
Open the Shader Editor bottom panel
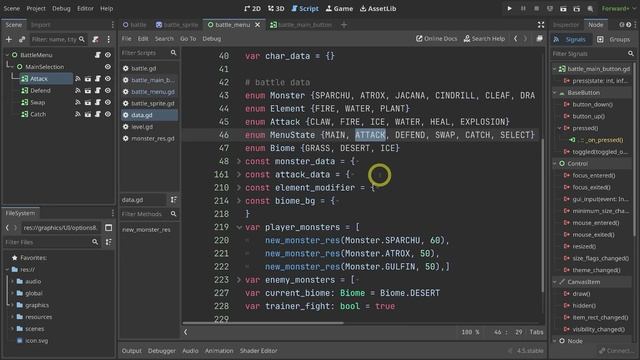[258, 351]
